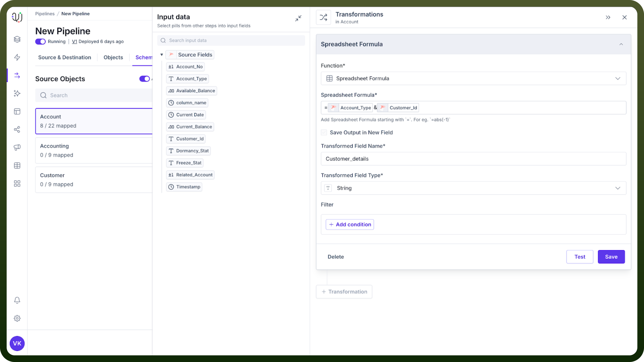
Task: Click the Account_Type pill in the formula
Action: pyautogui.click(x=350, y=108)
